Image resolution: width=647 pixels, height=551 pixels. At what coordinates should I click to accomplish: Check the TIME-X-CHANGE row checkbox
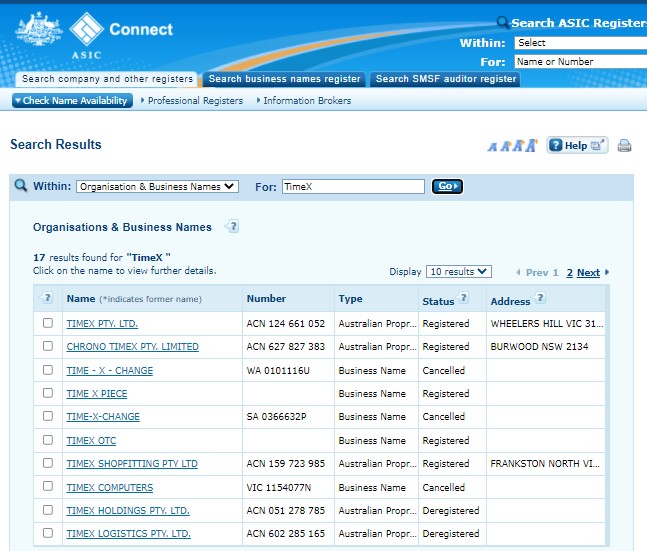pyautogui.click(x=48, y=416)
